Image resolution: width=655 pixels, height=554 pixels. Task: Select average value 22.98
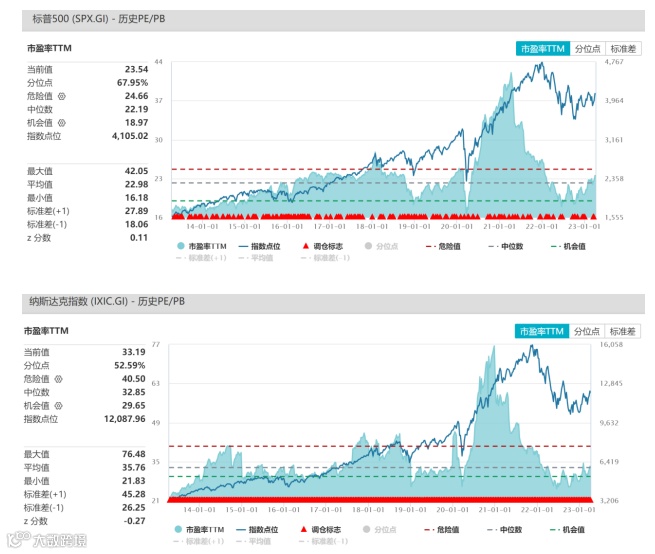(136, 185)
